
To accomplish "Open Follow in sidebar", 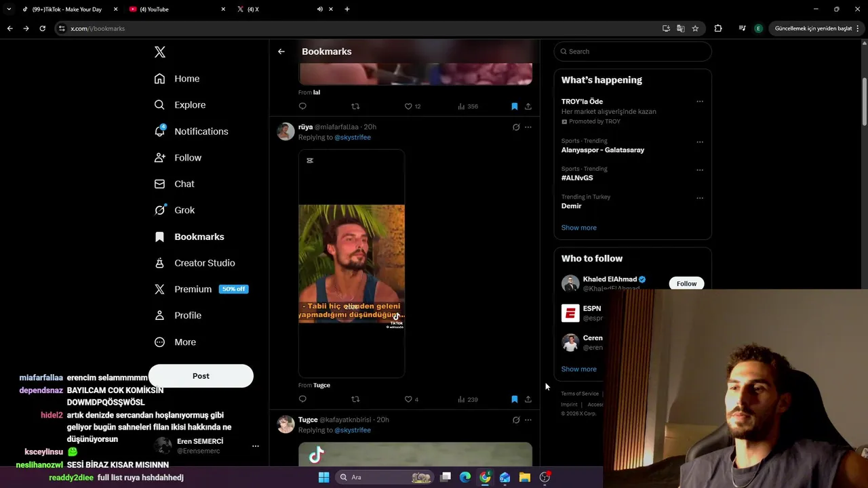I will pos(178,158).
